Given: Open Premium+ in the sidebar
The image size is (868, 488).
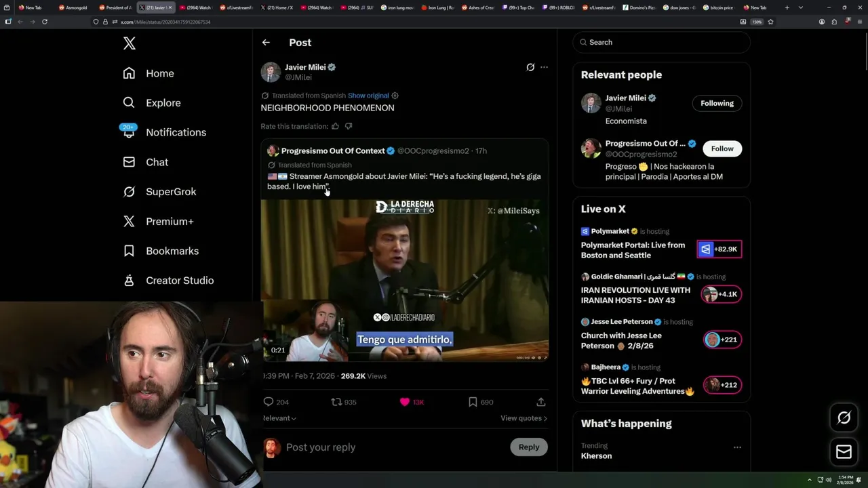Looking at the screenshot, I should (x=158, y=221).
